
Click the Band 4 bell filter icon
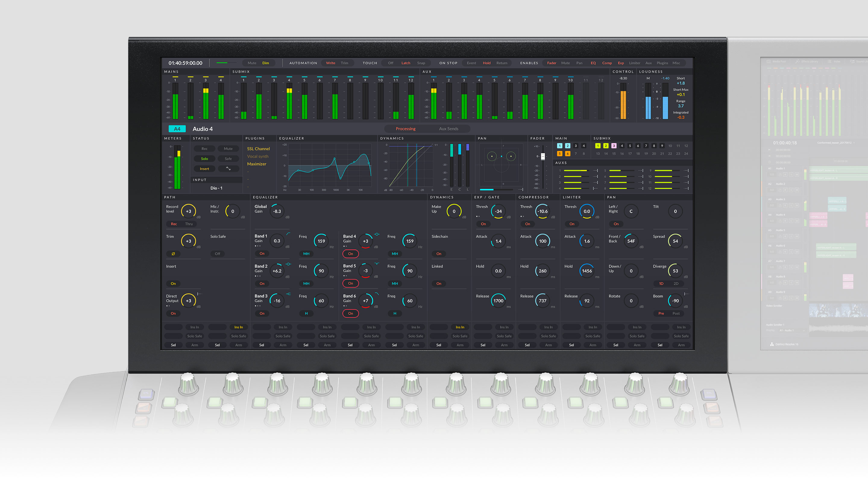pyautogui.click(x=377, y=234)
